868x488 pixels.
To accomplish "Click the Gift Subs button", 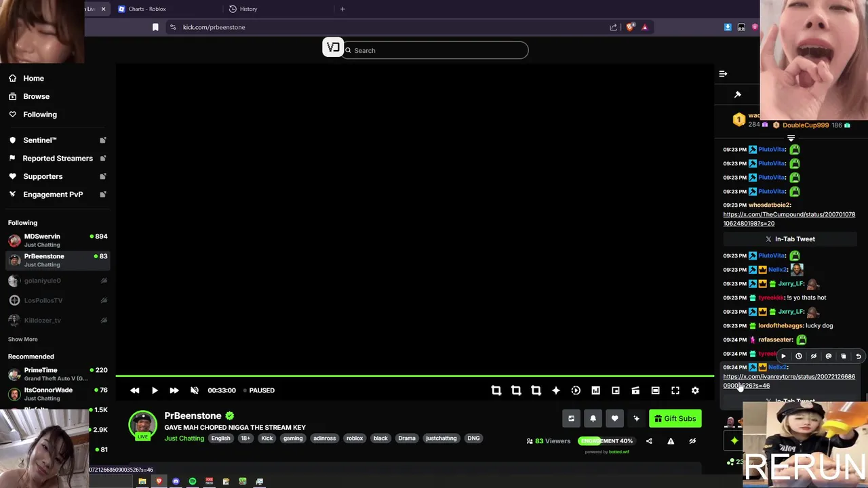I will point(675,419).
